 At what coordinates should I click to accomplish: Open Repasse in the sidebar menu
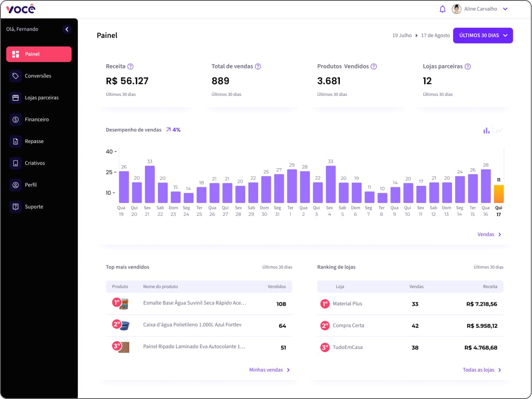click(x=34, y=141)
